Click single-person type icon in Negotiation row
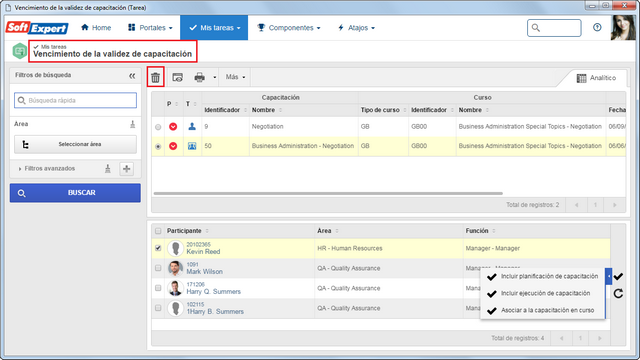 point(192,127)
